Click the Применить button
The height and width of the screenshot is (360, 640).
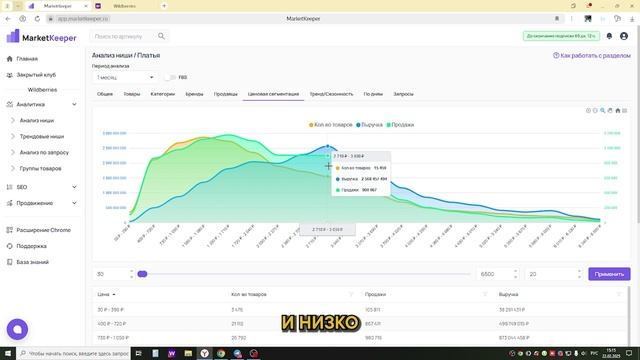609,274
